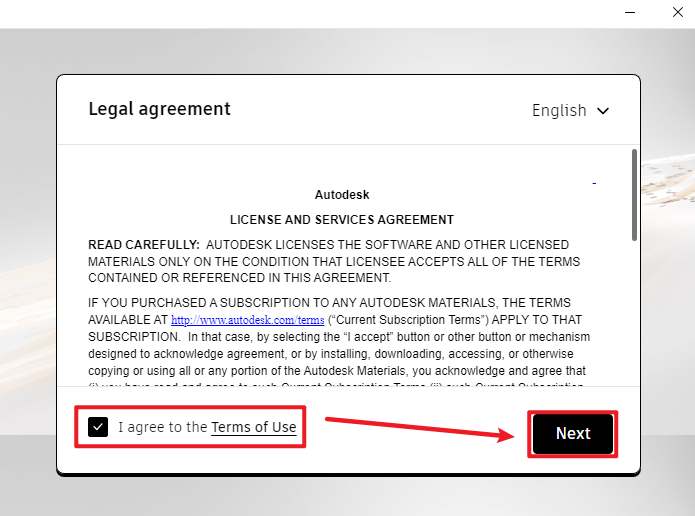Click the language dropdown chevron arrow

(603, 111)
